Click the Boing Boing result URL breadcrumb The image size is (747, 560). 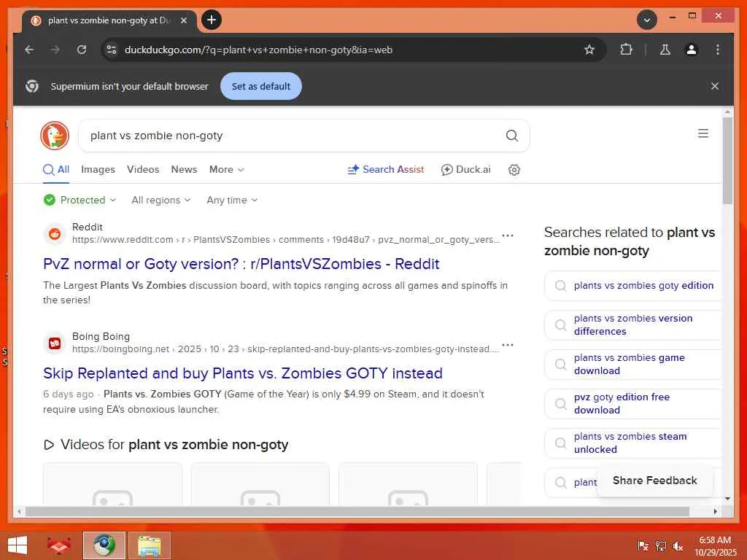[285, 349]
